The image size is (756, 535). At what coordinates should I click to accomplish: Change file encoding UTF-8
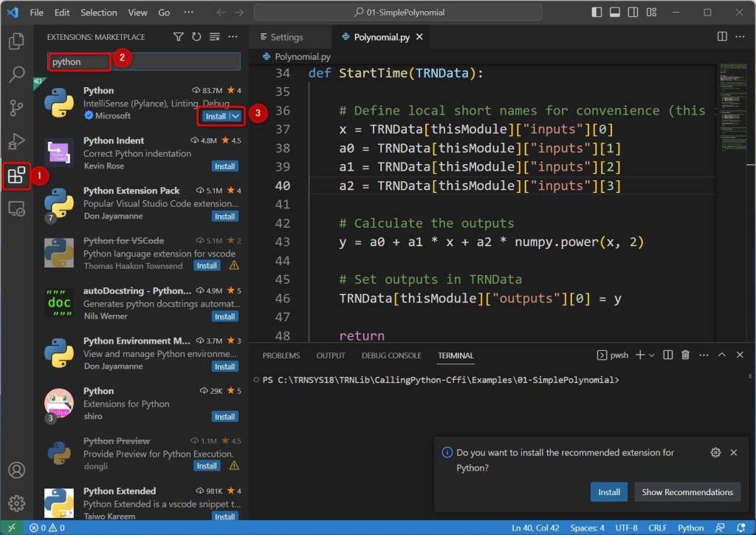626,528
